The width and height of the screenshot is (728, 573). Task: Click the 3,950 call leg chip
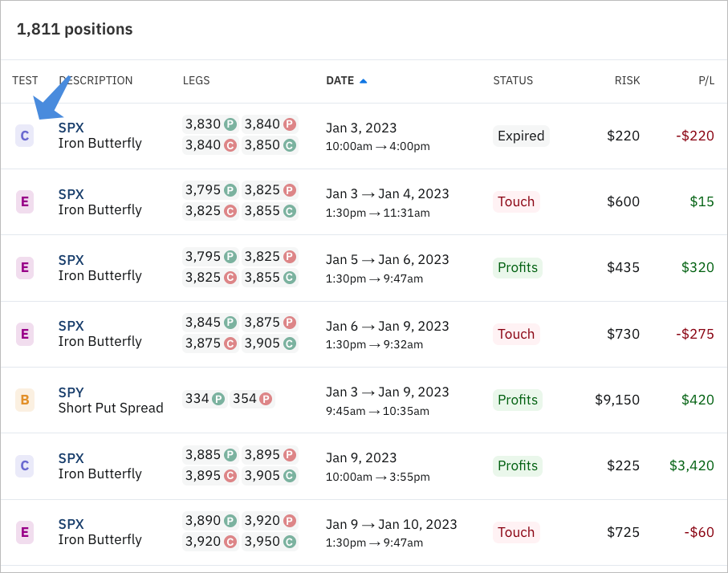pyautogui.click(x=270, y=542)
